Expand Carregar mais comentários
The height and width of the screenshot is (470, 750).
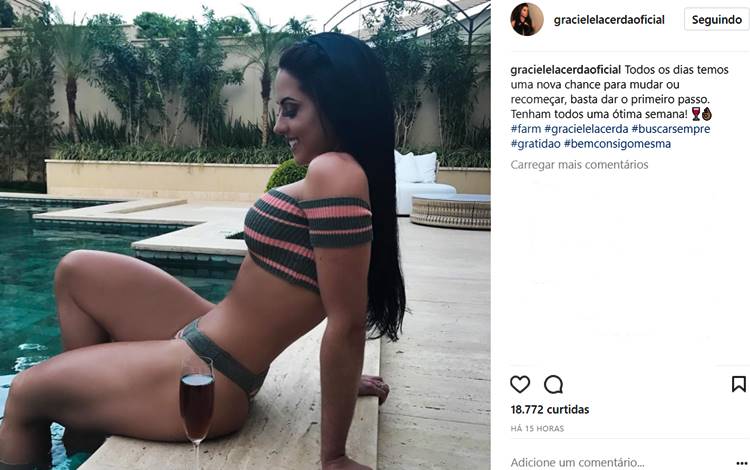579,164
